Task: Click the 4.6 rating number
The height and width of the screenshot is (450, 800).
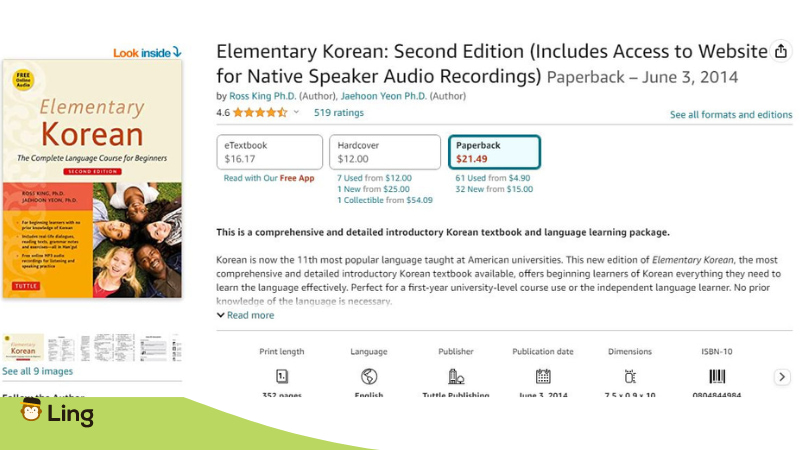Action: (223, 112)
